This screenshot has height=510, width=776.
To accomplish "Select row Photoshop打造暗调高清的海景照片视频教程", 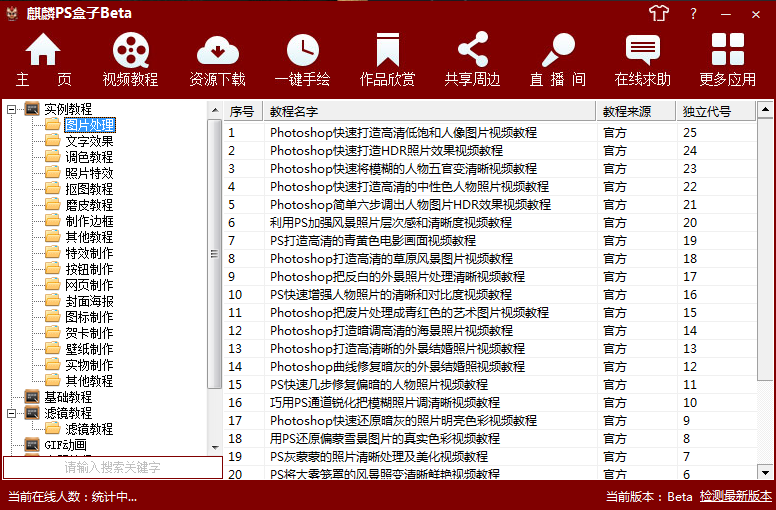I will pos(490,330).
